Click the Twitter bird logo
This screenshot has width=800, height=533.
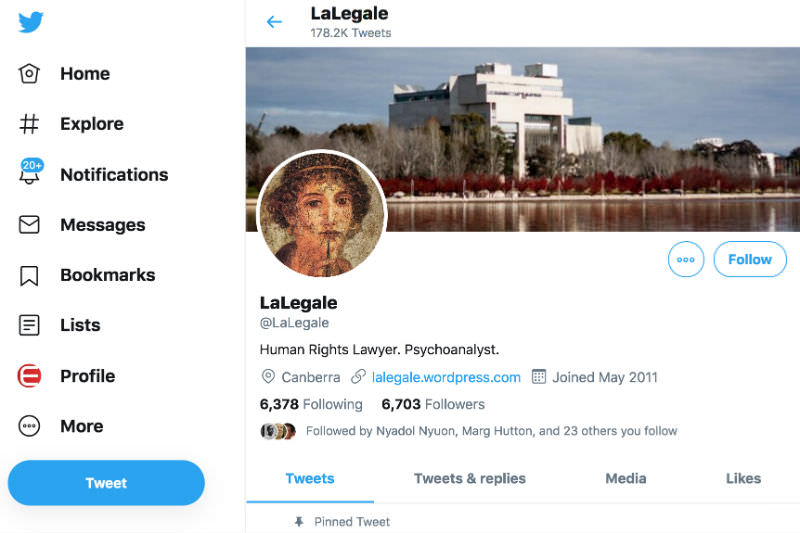(31, 22)
